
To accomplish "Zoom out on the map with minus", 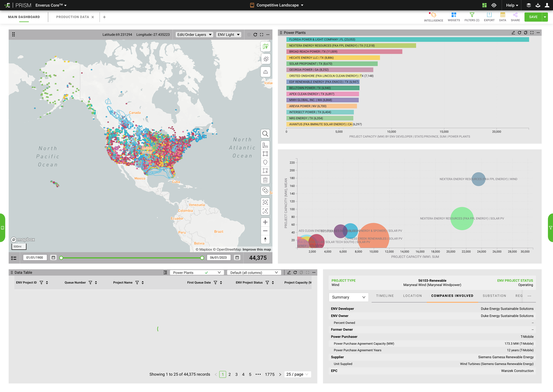I will click(x=265, y=231).
